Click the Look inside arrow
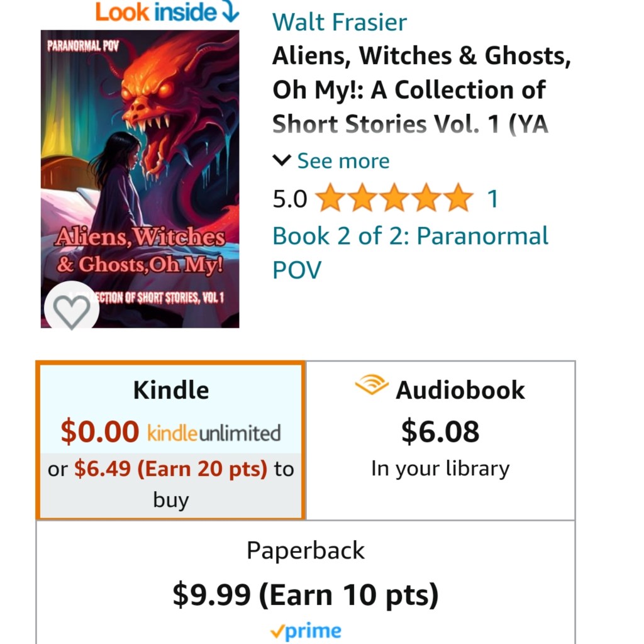This screenshot has height=644, width=644. (229, 11)
